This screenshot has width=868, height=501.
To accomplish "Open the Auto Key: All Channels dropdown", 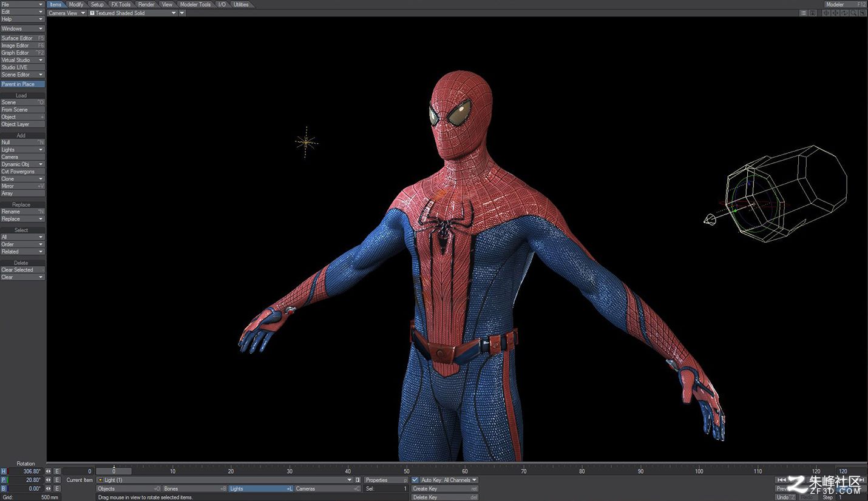I will [x=449, y=480].
